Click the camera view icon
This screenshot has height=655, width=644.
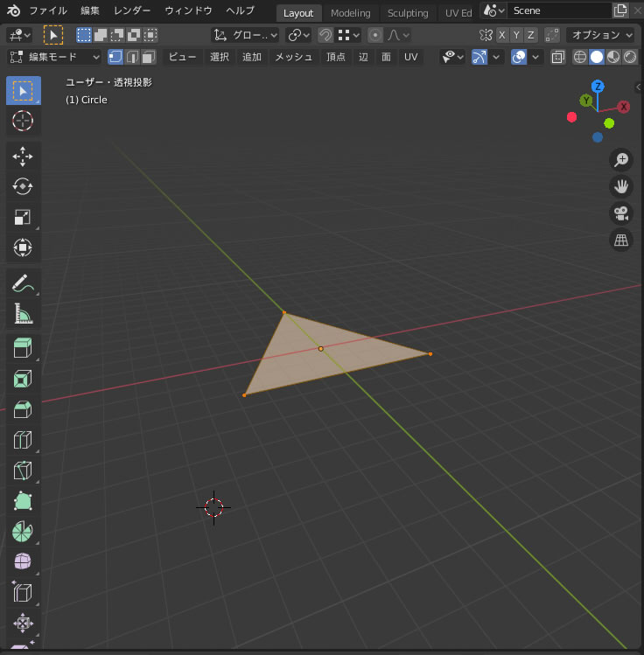[x=621, y=213]
